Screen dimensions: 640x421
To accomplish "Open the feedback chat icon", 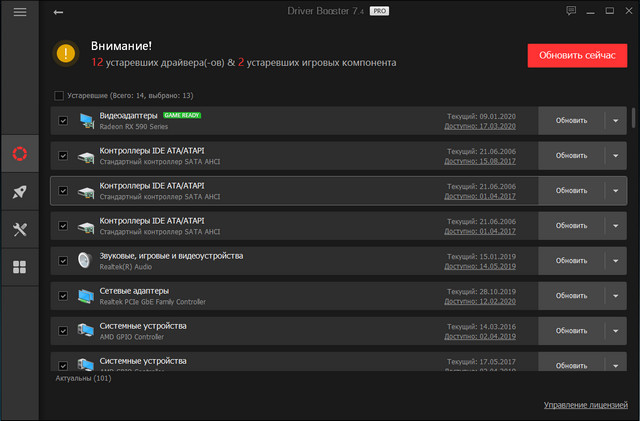I will click(x=571, y=11).
